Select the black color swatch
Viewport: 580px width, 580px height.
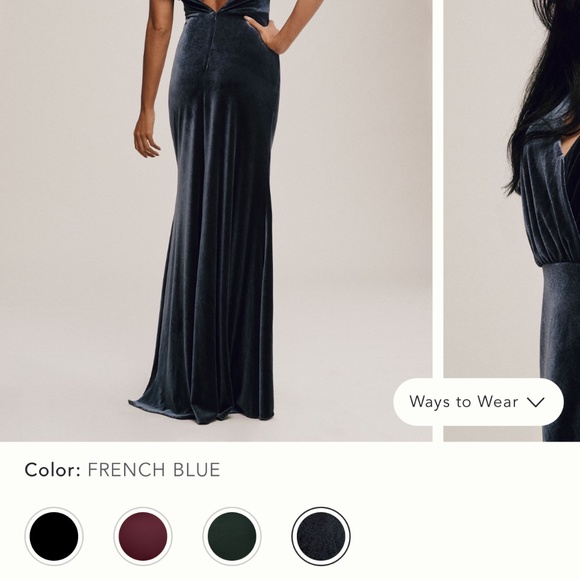(54, 536)
